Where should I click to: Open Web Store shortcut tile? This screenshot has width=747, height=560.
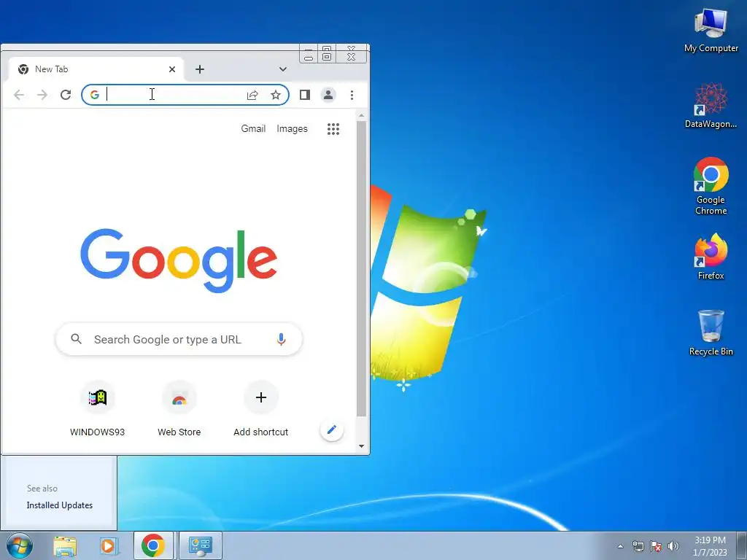[179, 409]
